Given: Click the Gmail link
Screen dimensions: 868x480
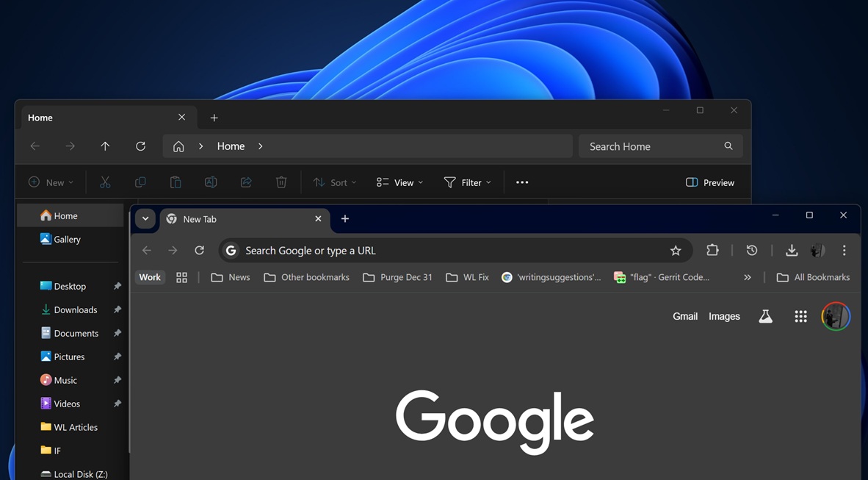Looking at the screenshot, I should tap(684, 317).
